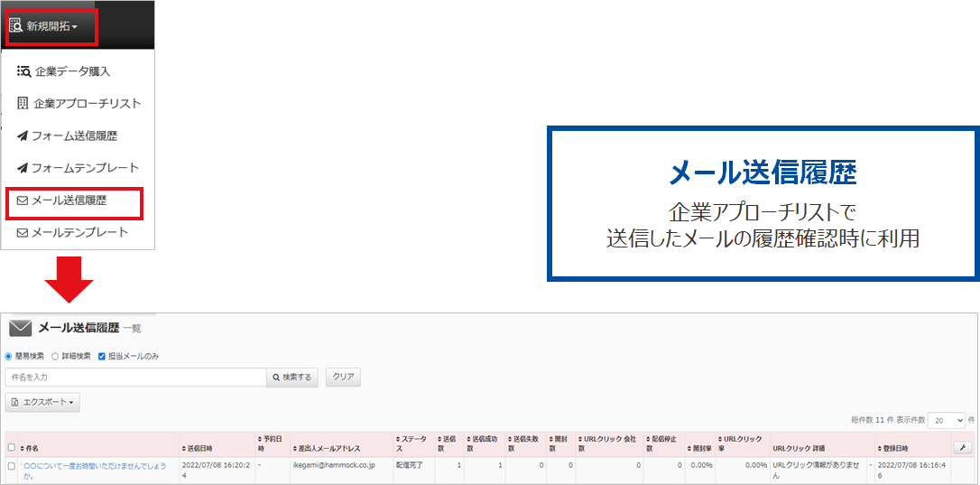Open the ○○について一度お時間いただけませんでしょうか。 link
Viewport: 980px width, 485px height.
click(x=95, y=471)
